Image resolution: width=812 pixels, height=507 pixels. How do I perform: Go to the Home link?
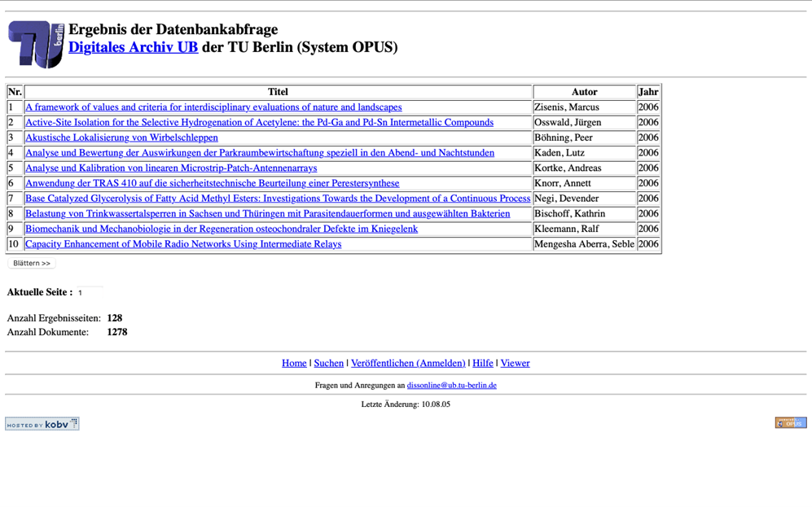294,363
